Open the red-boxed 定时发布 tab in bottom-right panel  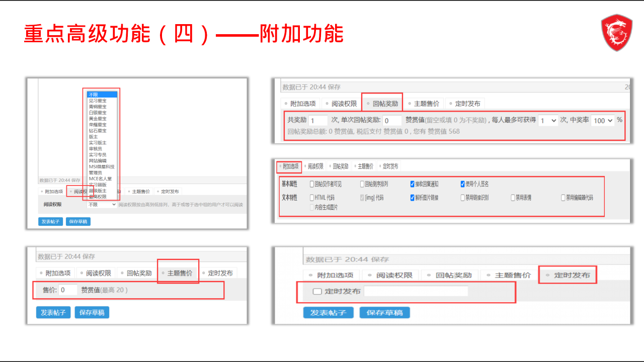569,276
